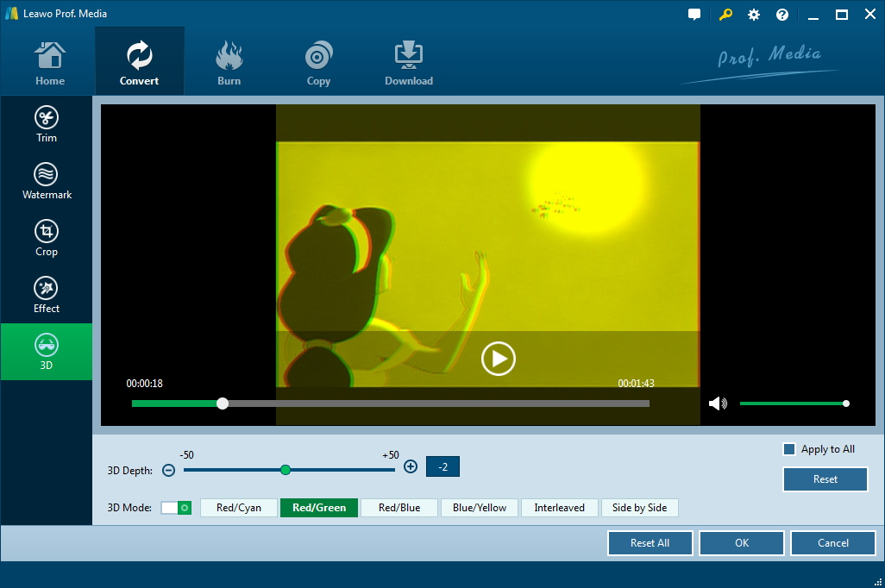
Task: Open the help question mark icon
Action: click(782, 15)
